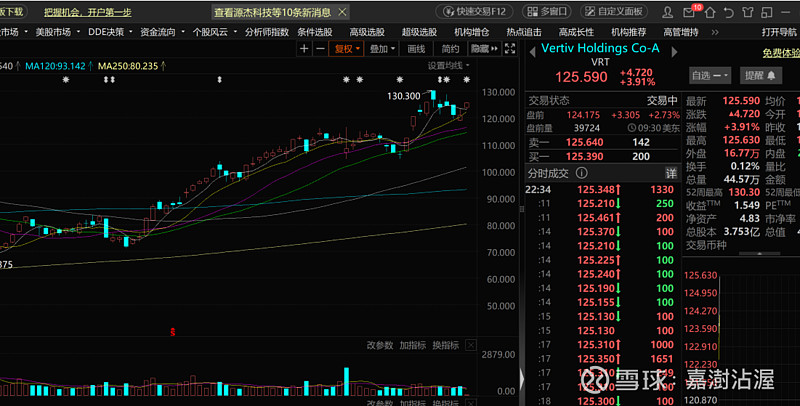Zoom out chart with minus icon
The width and height of the screenshot is (800, 406).
(320, 48)
